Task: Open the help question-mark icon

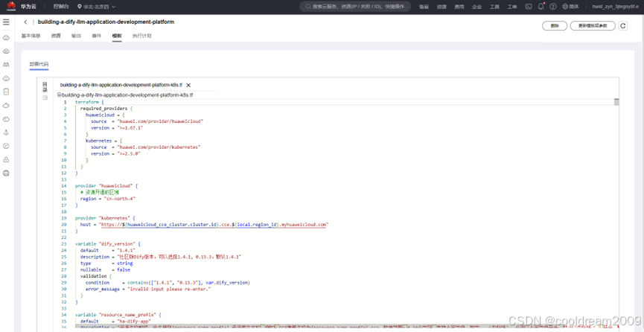Action: click(553, 7)
